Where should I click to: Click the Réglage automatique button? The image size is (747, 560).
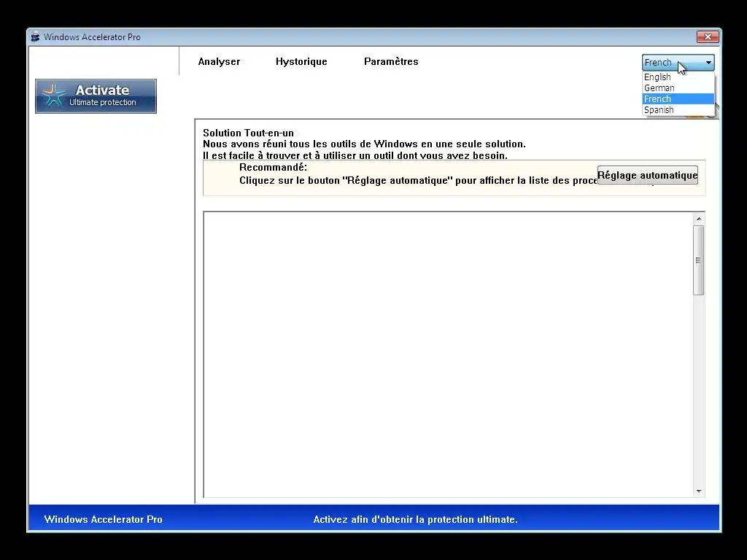coord(648,175)
